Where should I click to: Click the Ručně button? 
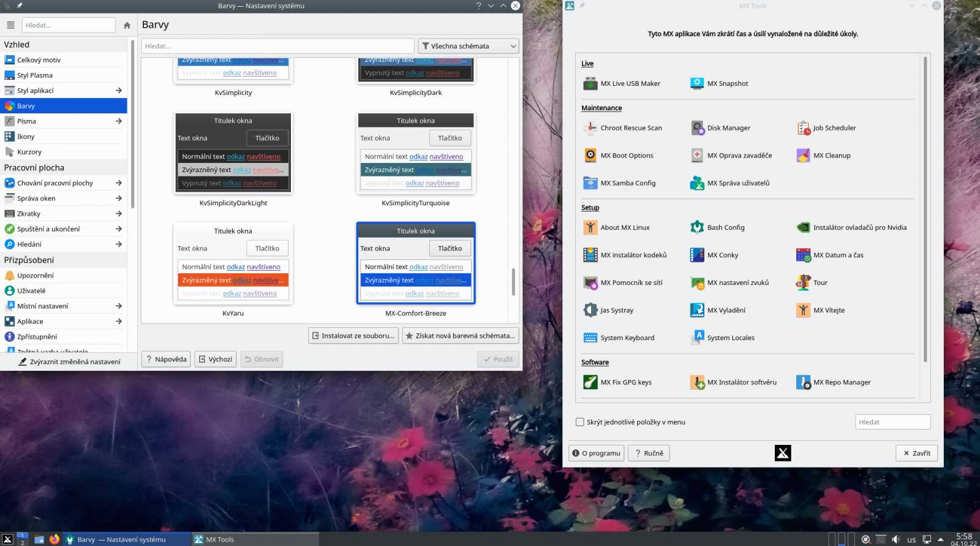tap(649, 453)
